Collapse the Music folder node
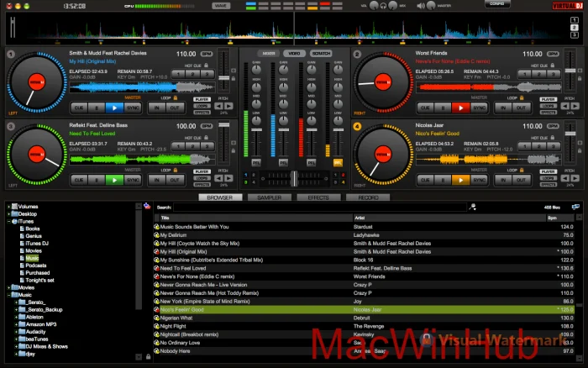Viewport: 588px width, 368px height. (8, 295)
